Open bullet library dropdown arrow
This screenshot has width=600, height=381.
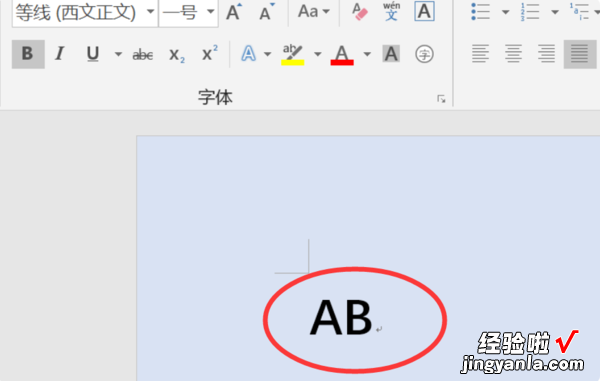point(505,12)
